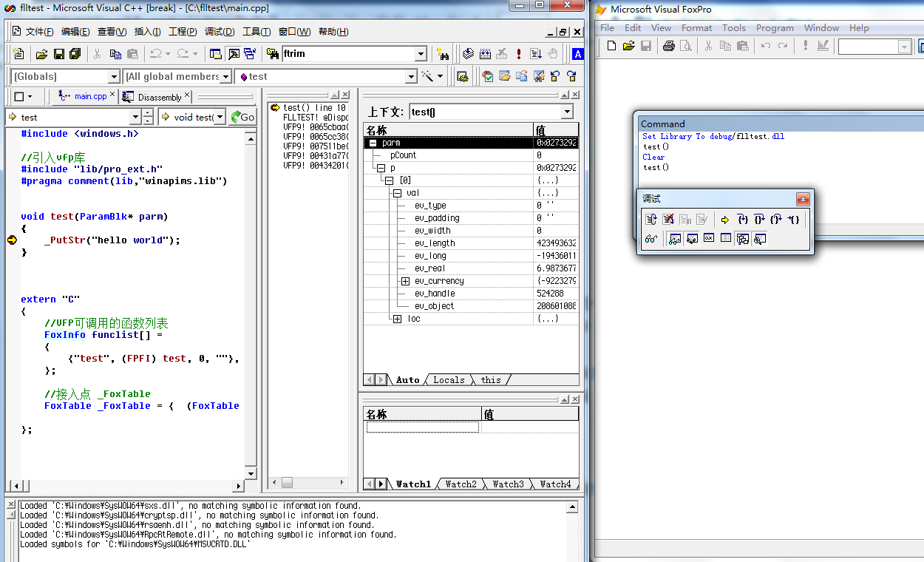Toggle the Disassembly window button in debug toolbar

tap(759, 238)
